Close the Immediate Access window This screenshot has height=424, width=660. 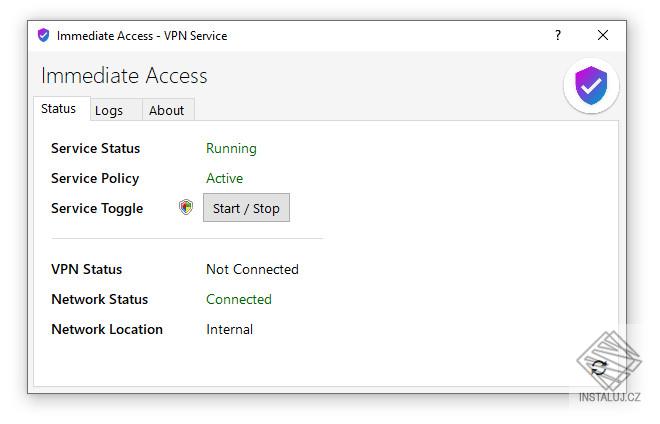(603, 35)
